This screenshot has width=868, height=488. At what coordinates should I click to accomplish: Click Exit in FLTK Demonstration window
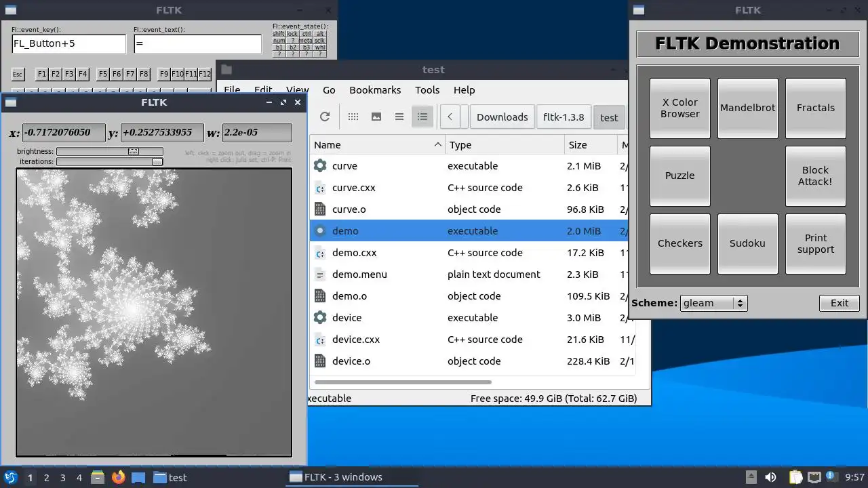pos(840,303)
